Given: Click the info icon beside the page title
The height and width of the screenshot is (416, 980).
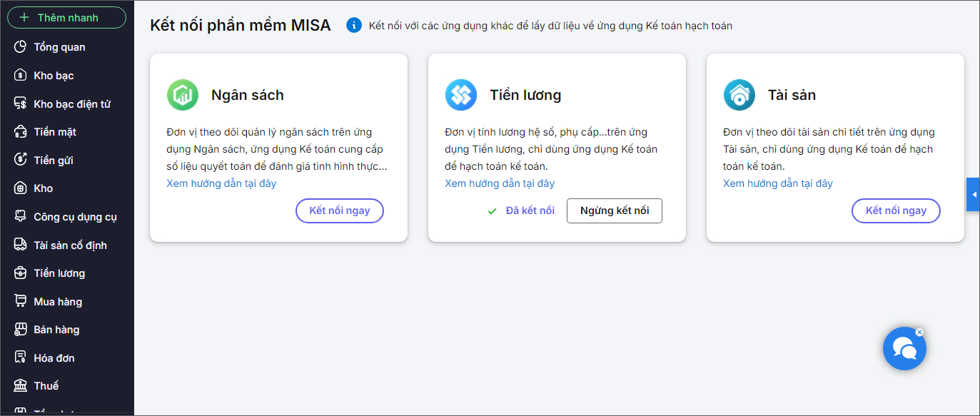Looking at the screenshot, I should (x=353, y=26).
